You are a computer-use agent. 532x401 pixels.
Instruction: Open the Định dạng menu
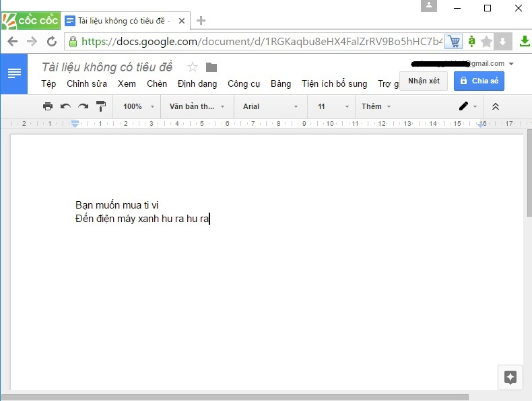click(197, 83)
